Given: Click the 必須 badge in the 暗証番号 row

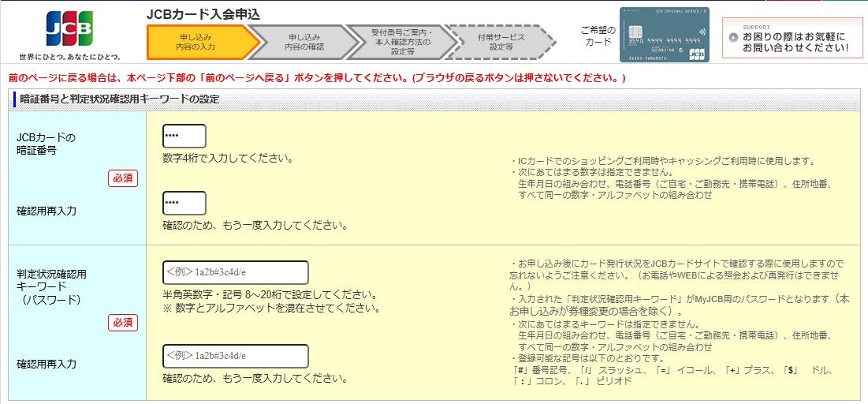Looking at the screenshot, I should 123,178.
